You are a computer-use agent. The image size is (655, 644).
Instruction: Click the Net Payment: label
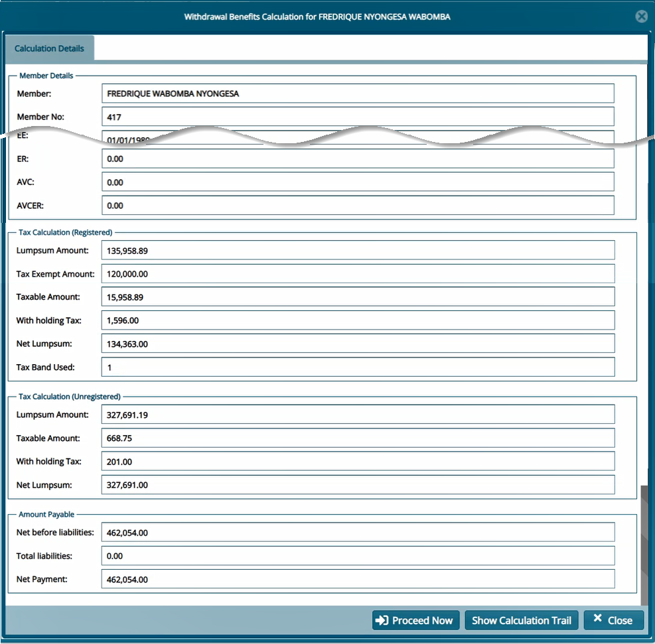42,579
